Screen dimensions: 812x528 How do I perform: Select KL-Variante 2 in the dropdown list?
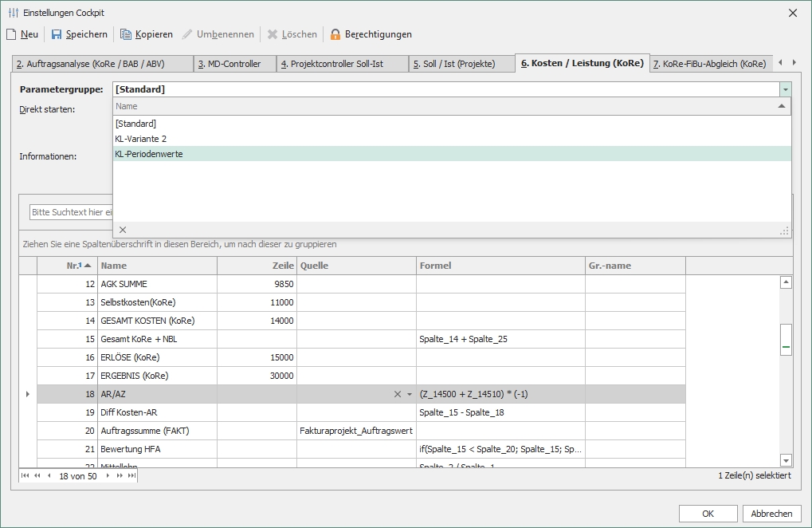pyautogui.click(x=141, y=139)
